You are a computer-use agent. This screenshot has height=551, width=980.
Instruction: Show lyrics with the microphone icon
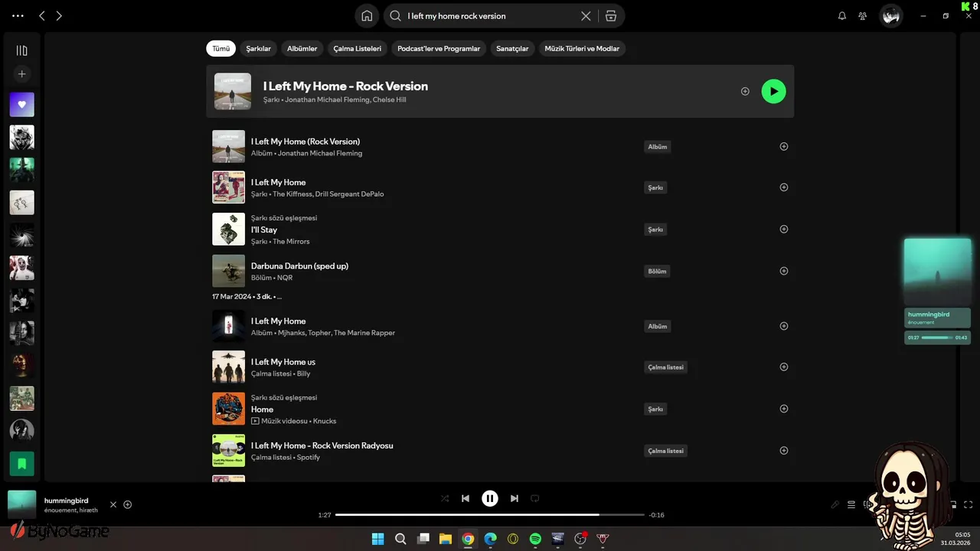[835, 504]
